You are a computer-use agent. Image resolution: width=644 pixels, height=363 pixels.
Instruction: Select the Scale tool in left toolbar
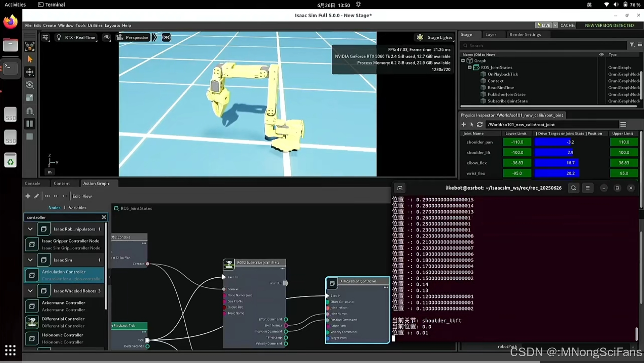coord(30,97)
